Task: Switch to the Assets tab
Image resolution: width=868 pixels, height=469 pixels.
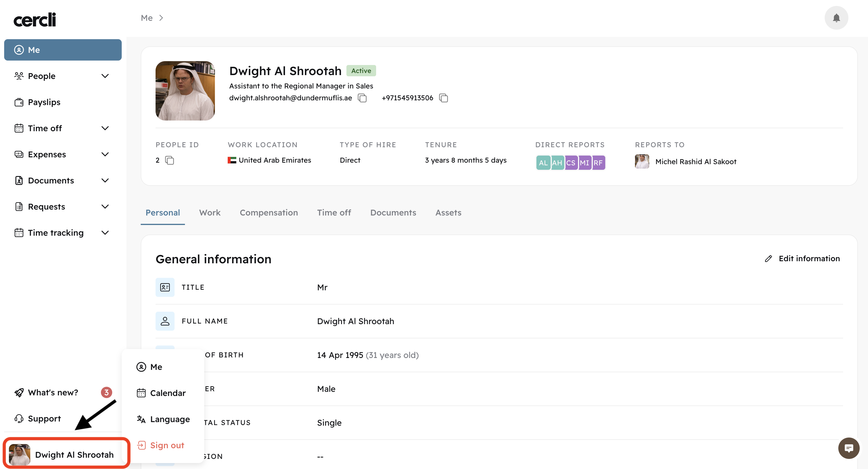Action: 448,213
